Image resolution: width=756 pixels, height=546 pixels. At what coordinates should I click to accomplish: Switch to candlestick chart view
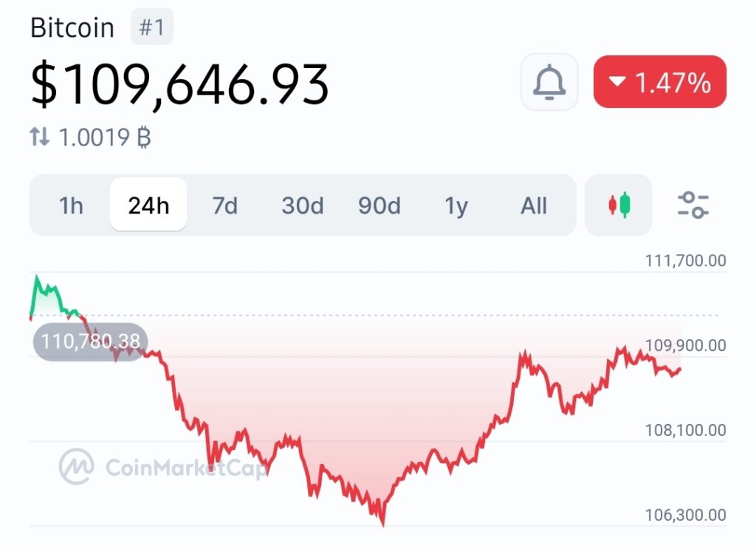point(619,205)
